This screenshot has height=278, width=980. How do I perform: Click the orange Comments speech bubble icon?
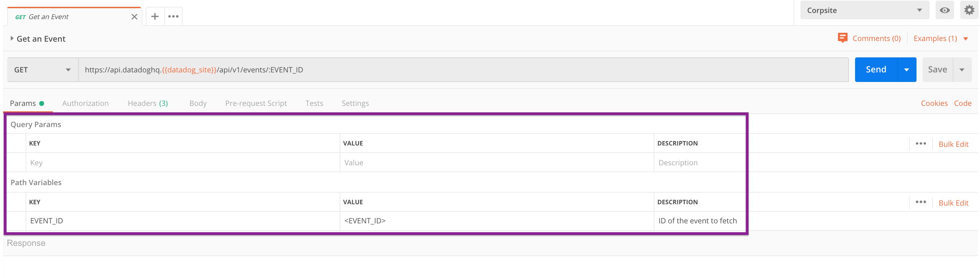[x=843, y=38]
